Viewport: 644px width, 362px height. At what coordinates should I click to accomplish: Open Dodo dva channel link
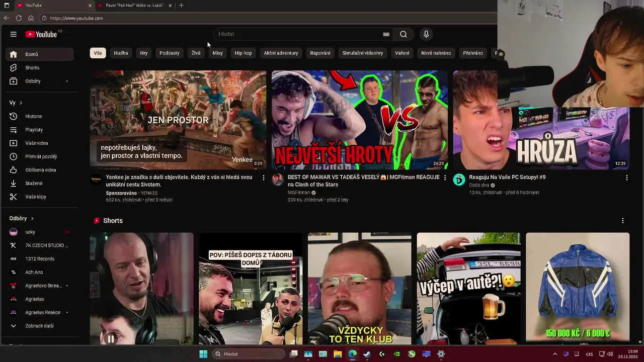tap(479, 185)
